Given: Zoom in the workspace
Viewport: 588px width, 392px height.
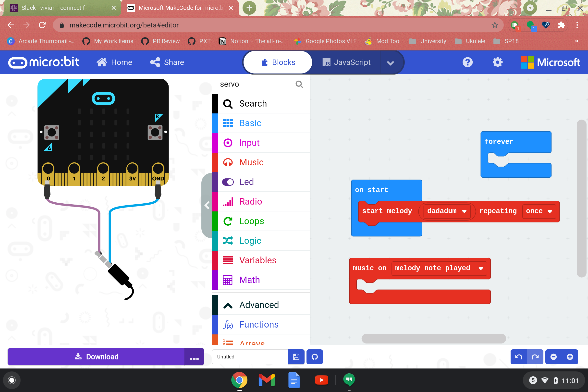Looking at the screenshot, I should [570, 357].
